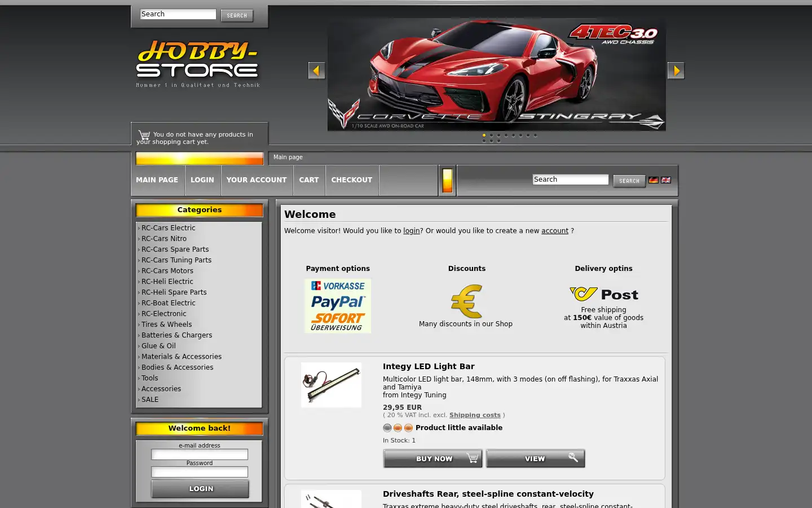Click the navigation bar Search button
This screenshot has height=508, width=812.
[629, 181]
